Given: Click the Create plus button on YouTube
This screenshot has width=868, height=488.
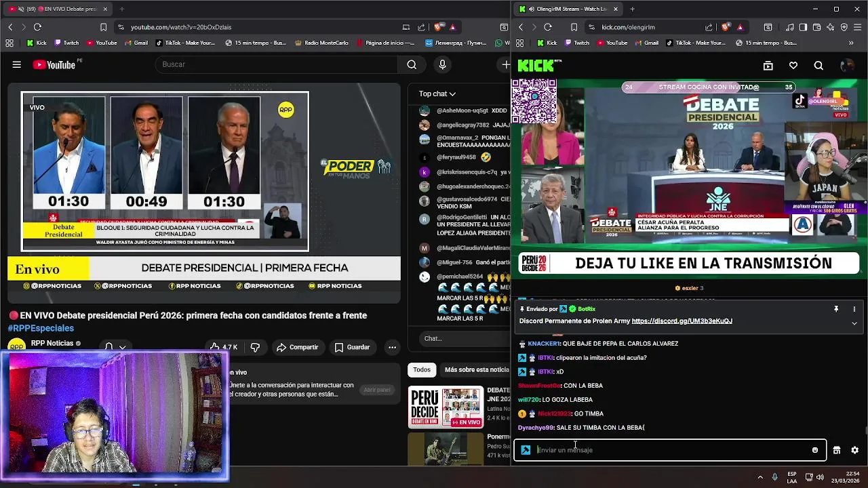Looking at the screenshot, I should tap(505, 64).
